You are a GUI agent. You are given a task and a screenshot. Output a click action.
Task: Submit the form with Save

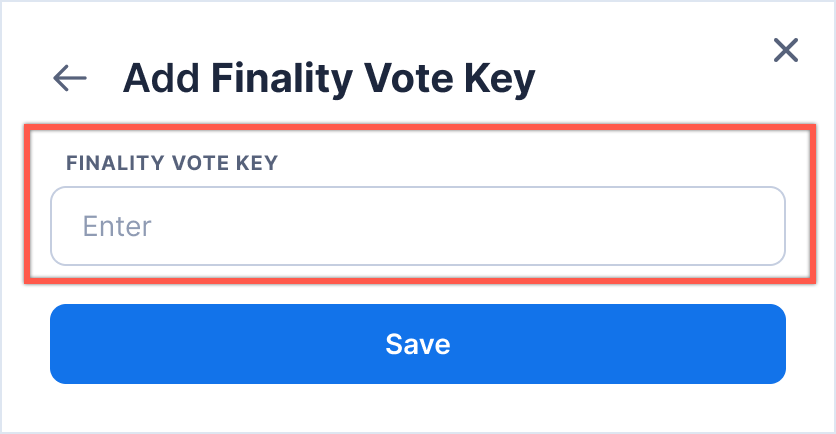point(417,344)
